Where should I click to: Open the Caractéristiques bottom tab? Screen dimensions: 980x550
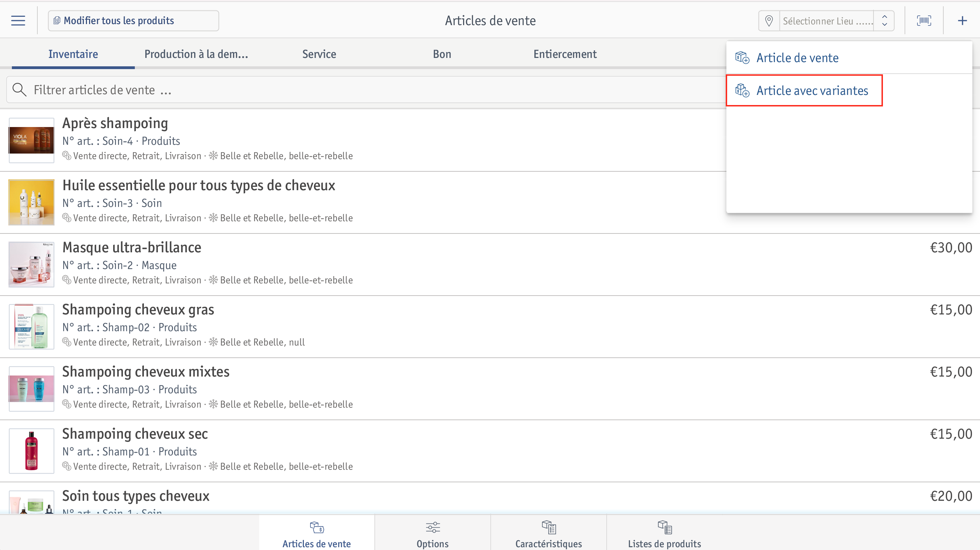coord(549,533)
